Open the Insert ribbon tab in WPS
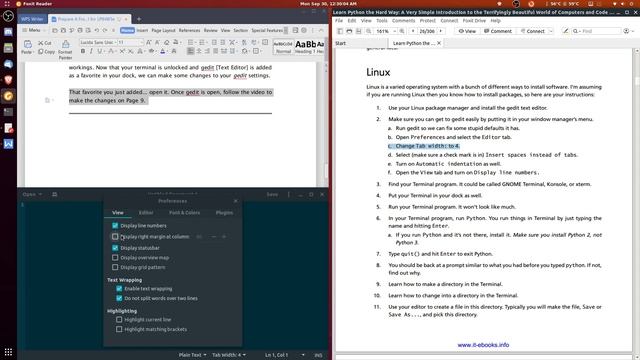Viewport: 640px width, 360px height. click(x=142, y=30)
